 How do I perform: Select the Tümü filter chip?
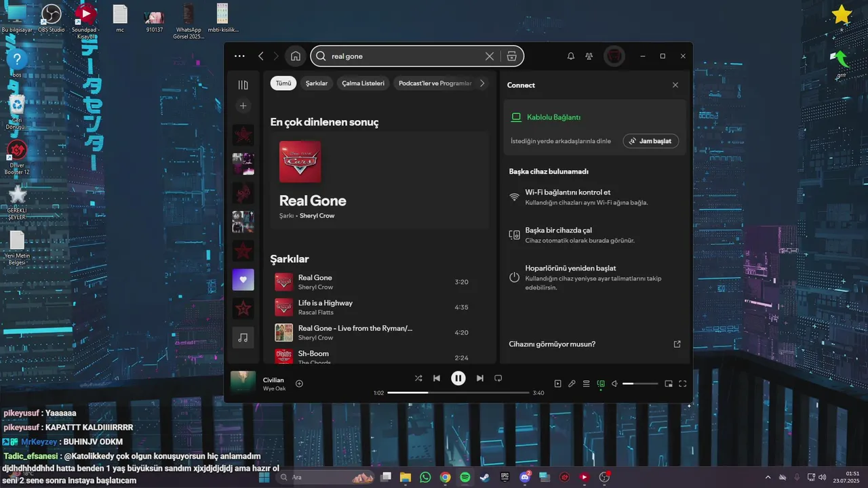click(283, 83)
